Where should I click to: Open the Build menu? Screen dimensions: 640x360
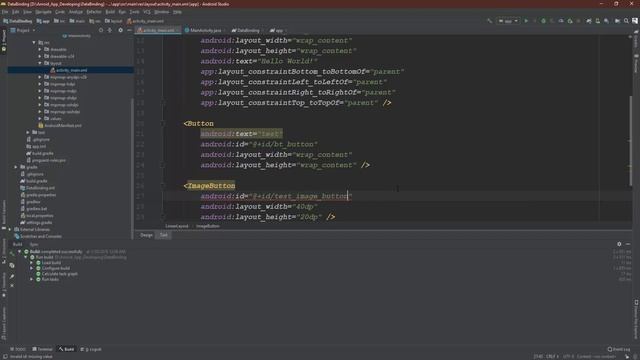pyautogui.click(x=110, y=12)
